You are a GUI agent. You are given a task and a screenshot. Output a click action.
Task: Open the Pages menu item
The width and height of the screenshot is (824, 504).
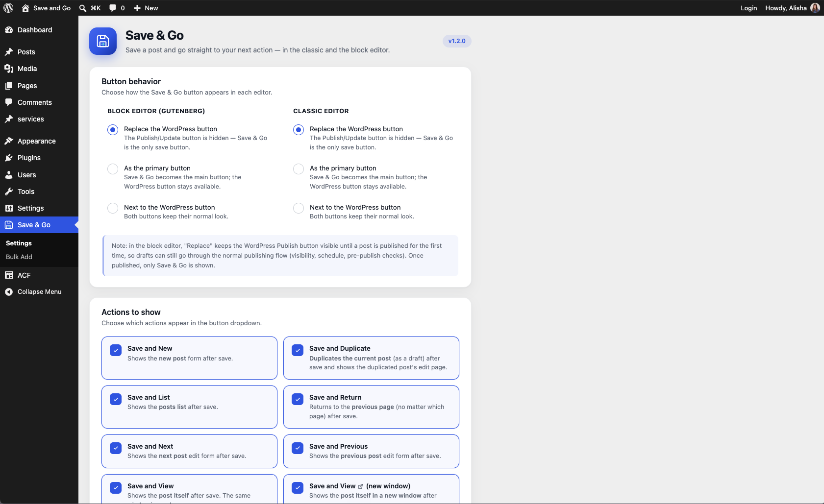pos(39,86)
